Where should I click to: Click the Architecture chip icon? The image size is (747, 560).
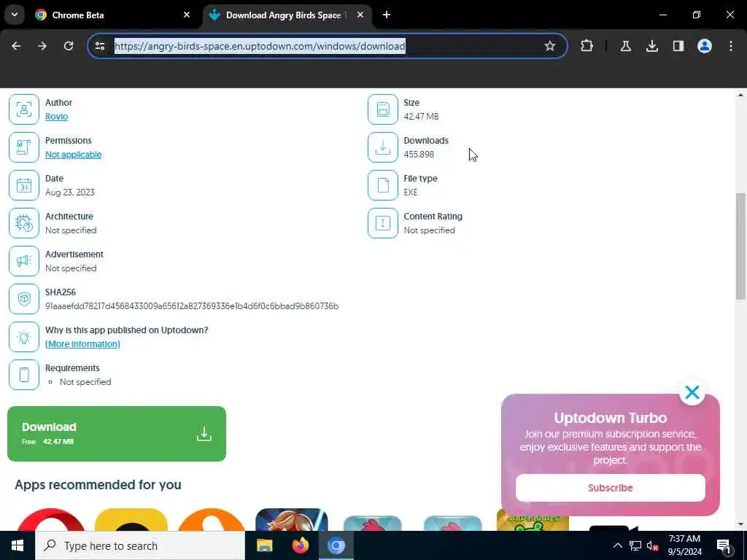(x=24, y=223)
